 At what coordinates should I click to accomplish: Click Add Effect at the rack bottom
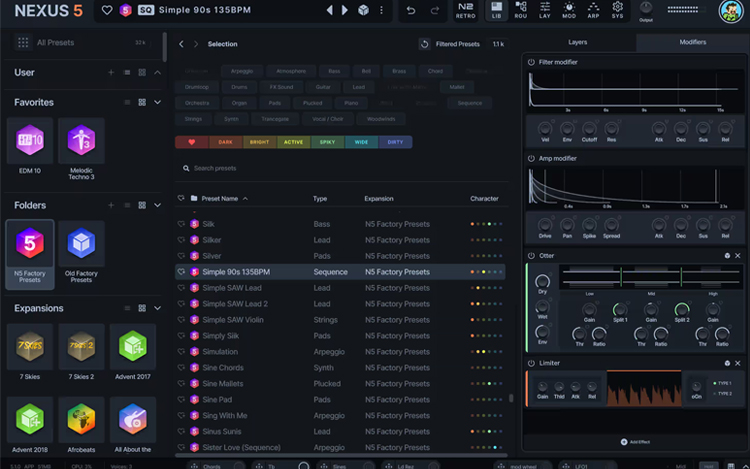pyautogui.click(x=635, y=442)
